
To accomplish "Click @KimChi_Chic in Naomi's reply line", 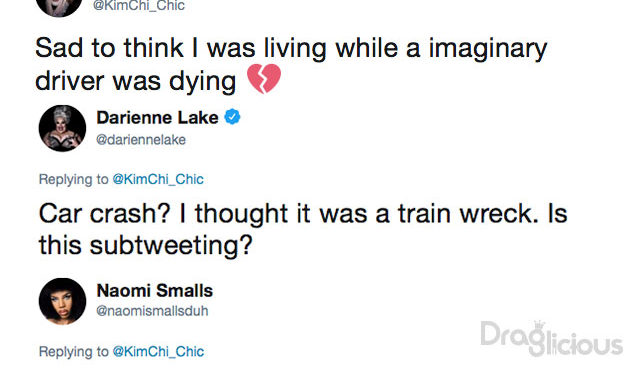I will click(158, 351).
